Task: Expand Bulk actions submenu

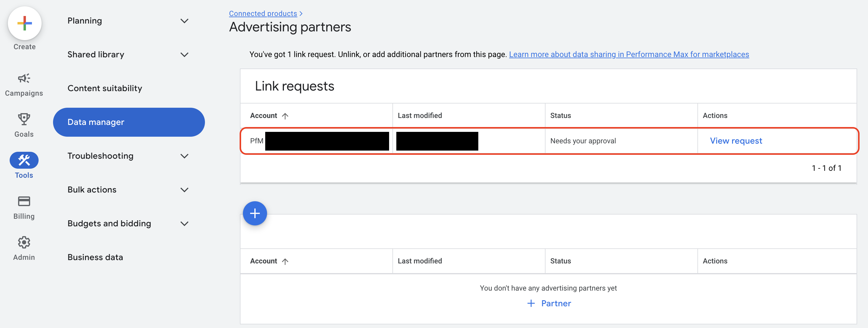Action: pyautogui.click(x=184, y=189)
